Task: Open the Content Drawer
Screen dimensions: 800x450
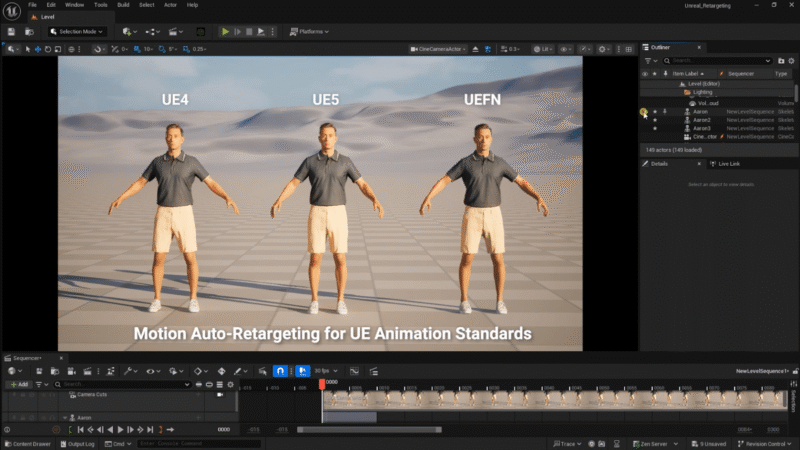Action: coord(28,444)
